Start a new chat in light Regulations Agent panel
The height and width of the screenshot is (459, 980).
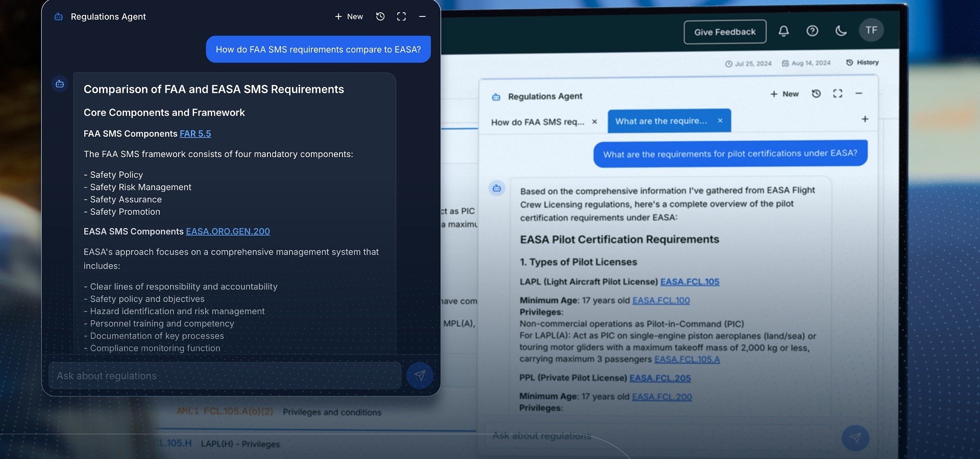[785, 94]
